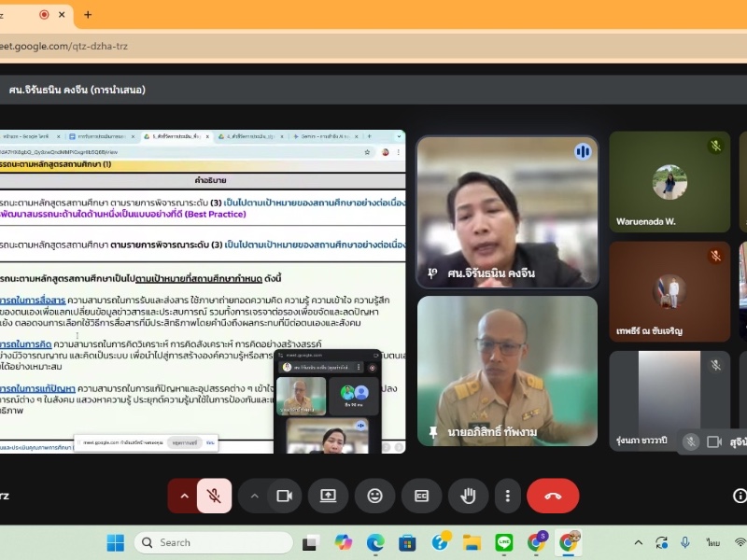Screen dimensions: 747x560
Task: Click the Present screen share icon
Action: 329,496
